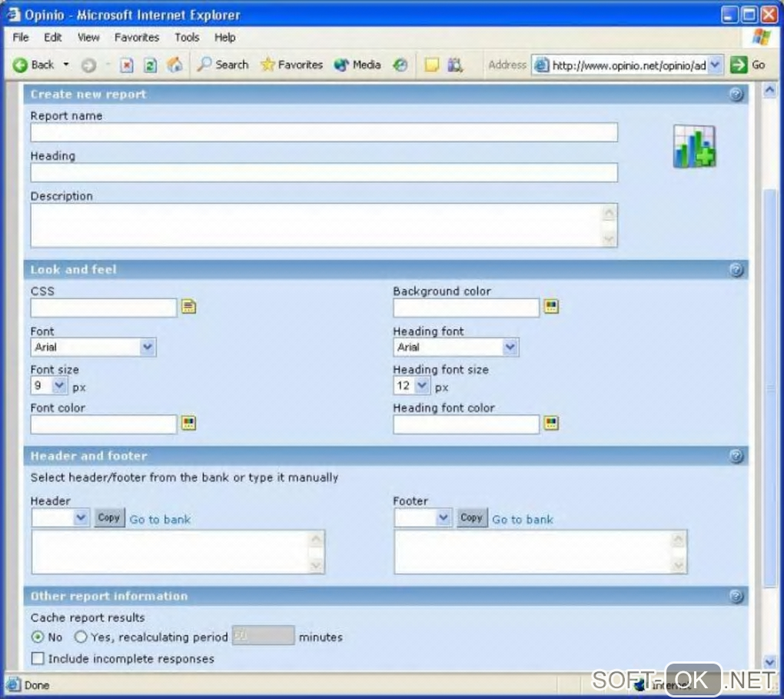
Task: Click the yellow note toolbar icon
Action: (x=431, y=65)
